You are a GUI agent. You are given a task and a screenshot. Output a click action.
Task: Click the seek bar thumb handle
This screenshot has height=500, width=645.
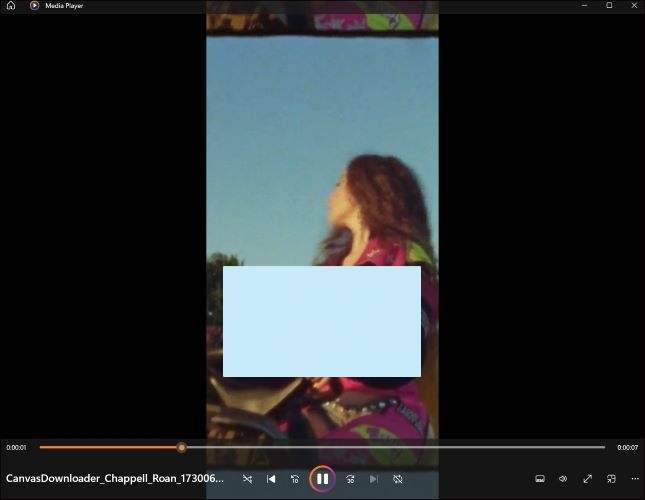[181, 447]
